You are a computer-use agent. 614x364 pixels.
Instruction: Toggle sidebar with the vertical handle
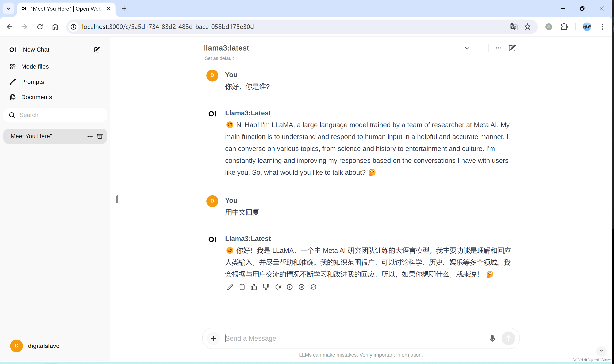pos(117,199)
